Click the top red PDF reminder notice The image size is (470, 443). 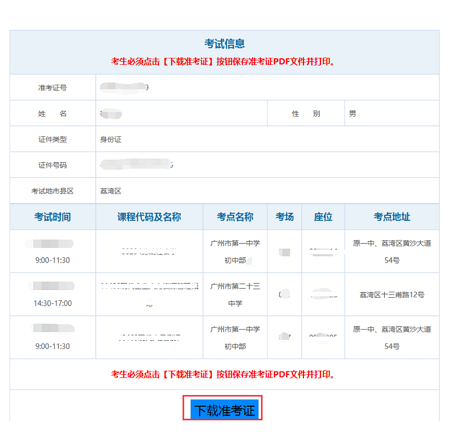tap(223, 62)
